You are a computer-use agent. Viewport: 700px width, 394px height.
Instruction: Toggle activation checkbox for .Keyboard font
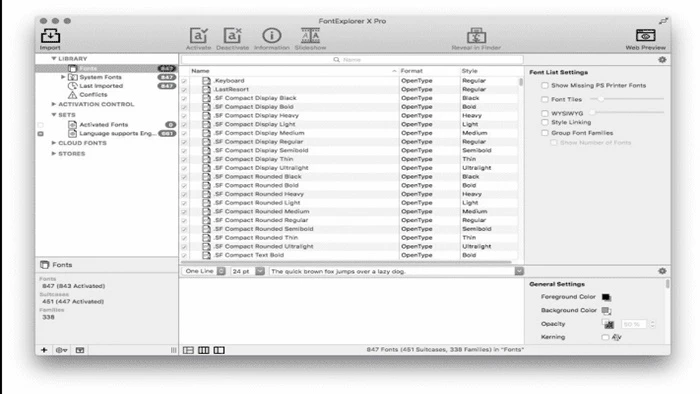point(184,81)
